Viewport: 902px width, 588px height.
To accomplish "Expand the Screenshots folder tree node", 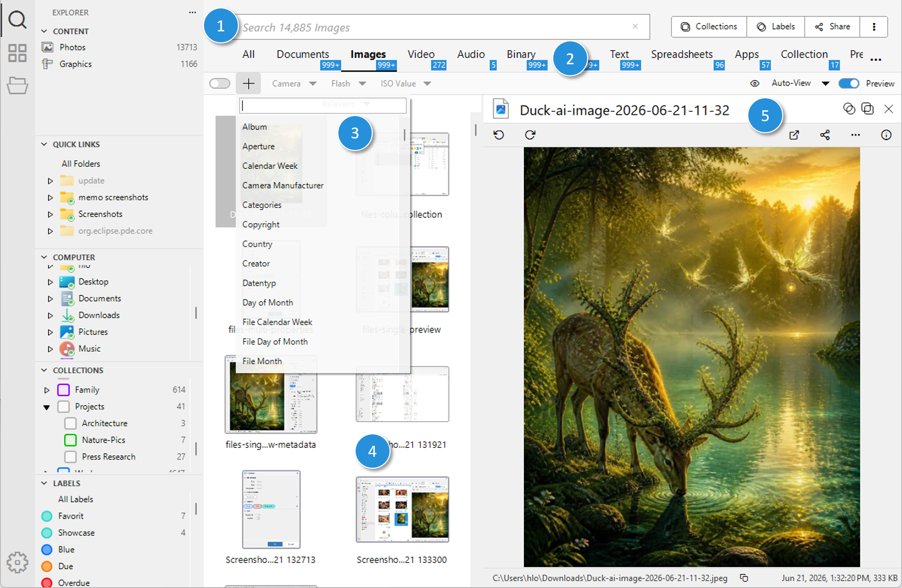I will (x=50, y=214).
